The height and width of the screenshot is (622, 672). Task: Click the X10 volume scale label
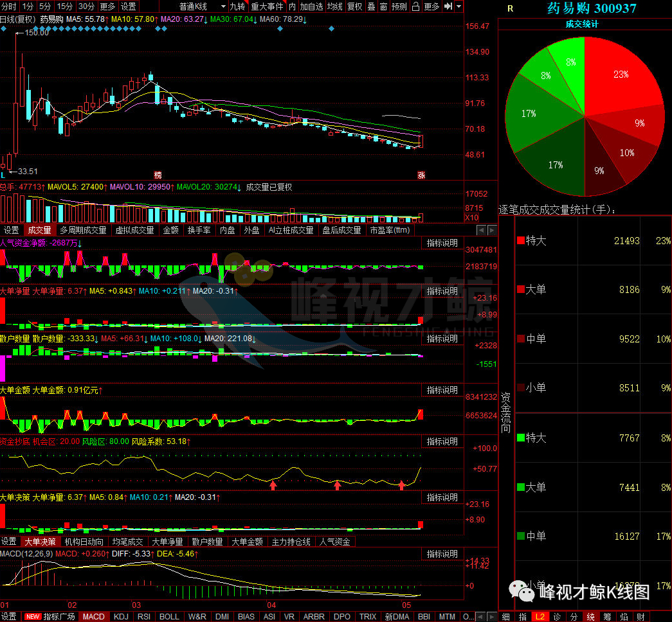(x=471, y=218)
